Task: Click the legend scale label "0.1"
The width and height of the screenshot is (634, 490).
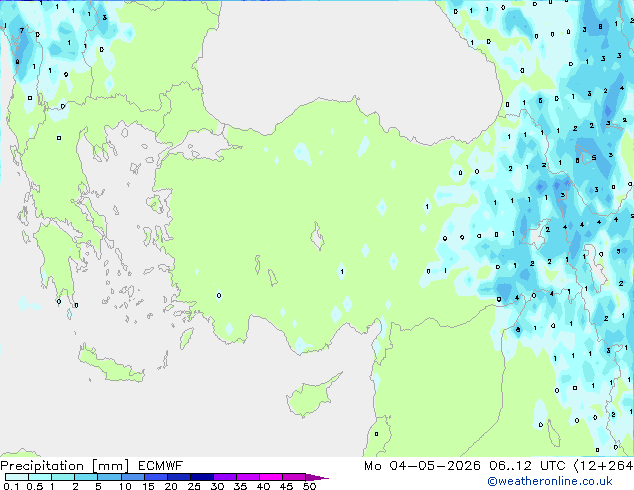Action: (x=11, y=486)
